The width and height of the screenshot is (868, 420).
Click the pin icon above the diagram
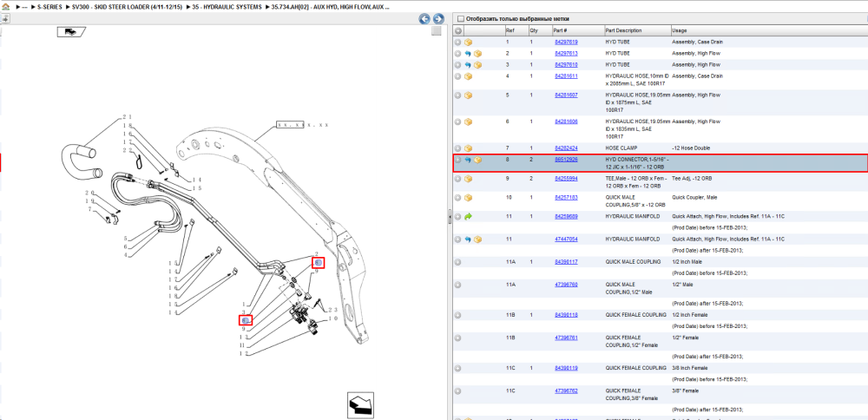pyautogui.click(x=5, y=18)
